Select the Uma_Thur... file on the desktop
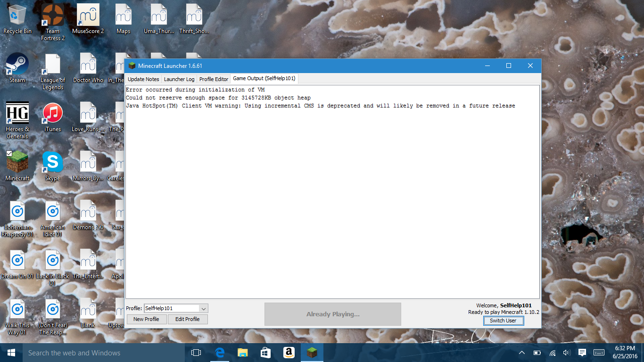 click(158, 20)
